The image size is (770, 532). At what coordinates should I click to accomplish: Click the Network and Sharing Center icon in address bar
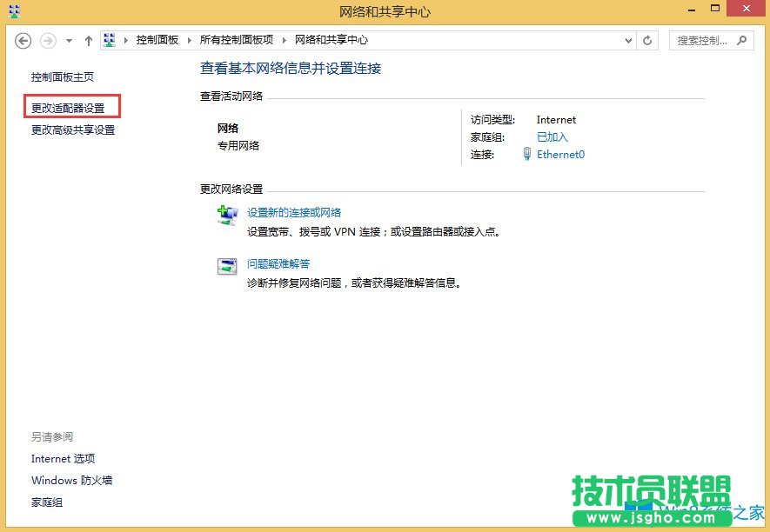click(109, 39)
